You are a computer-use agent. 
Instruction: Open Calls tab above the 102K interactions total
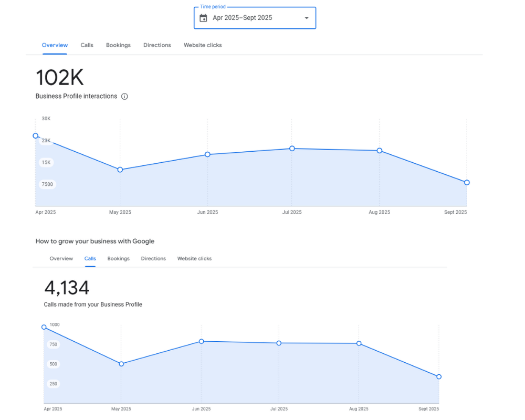coord(87,45)
